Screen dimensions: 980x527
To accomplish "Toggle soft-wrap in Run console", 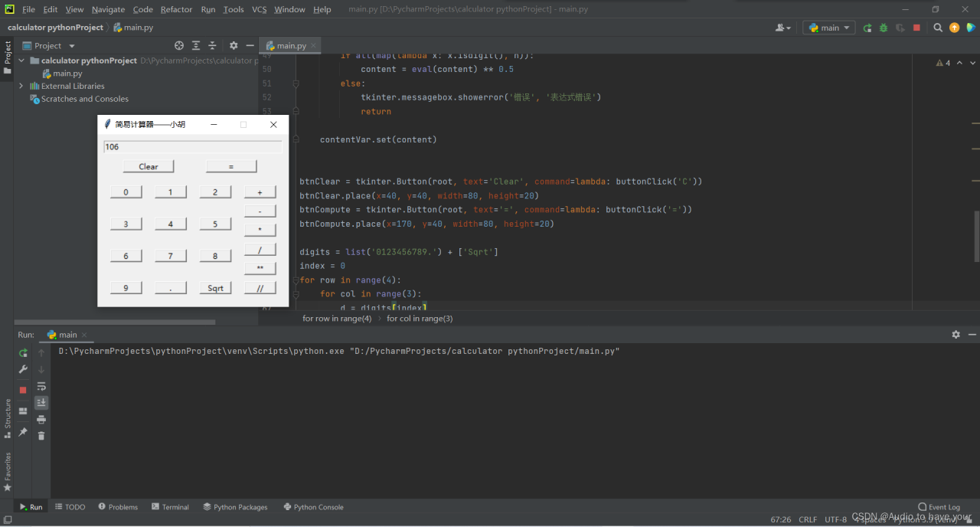I will [41, 386].
